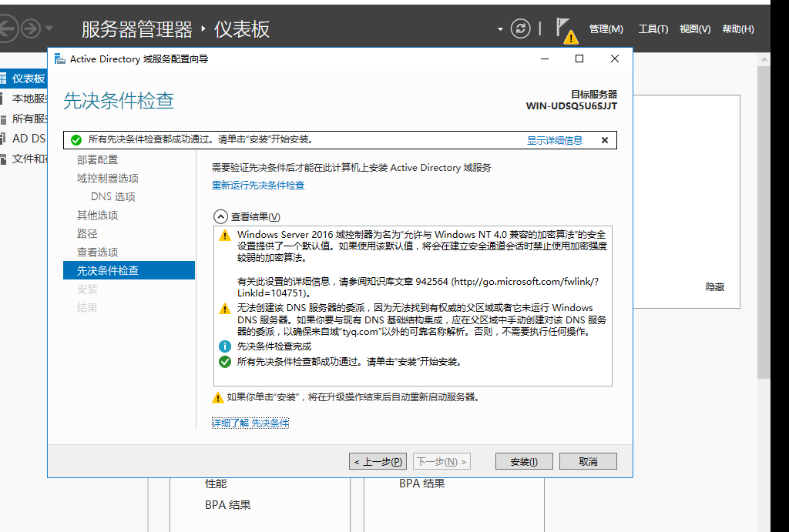Click 性能 in the dashboard tile behind wizard
The image size is (789, 532).
pyautogui.click(x=216, y=483)
